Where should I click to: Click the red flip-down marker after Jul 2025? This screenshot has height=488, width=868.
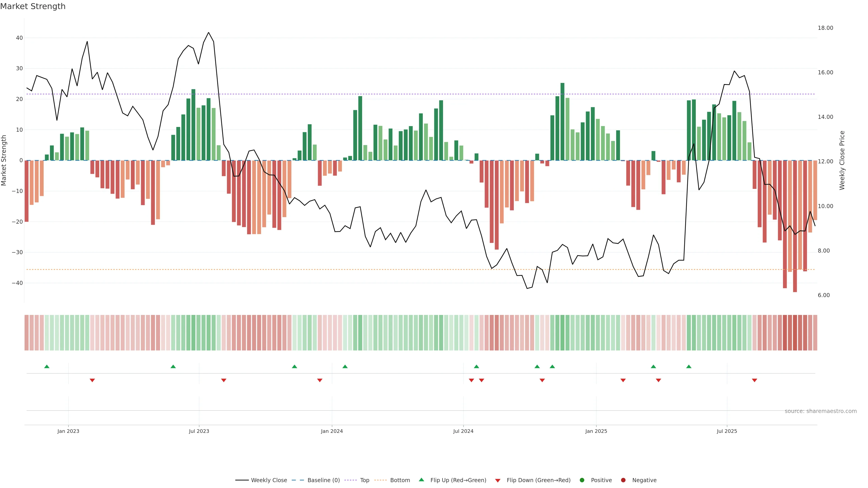pyautogui.click(x=755, y=380)
